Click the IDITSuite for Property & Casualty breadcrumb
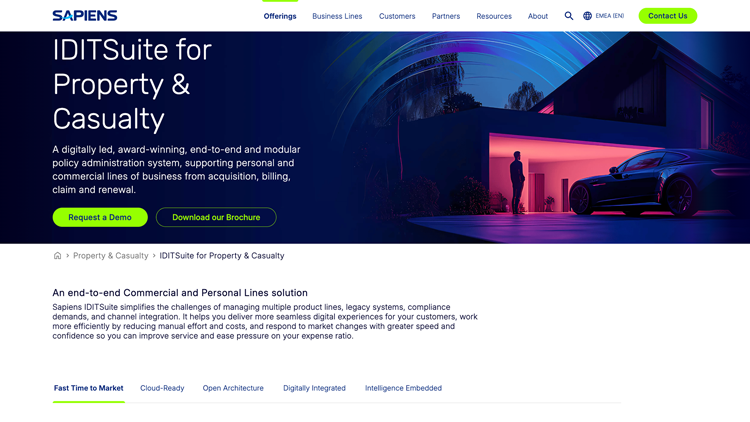750x422 pixels. click(222, 255)
